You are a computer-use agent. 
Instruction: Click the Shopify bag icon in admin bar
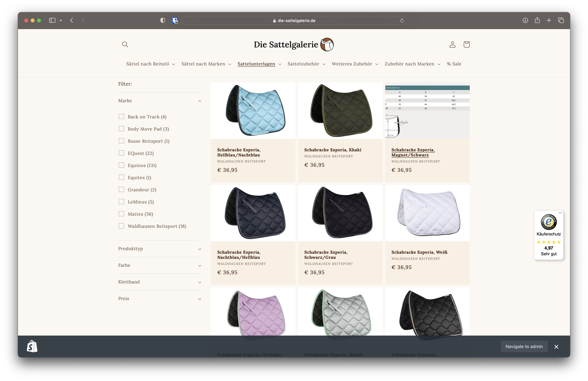[x=32, y=346]
